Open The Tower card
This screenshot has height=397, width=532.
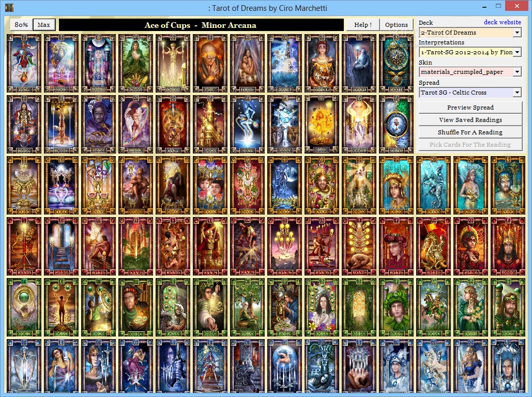coord(210,124)
